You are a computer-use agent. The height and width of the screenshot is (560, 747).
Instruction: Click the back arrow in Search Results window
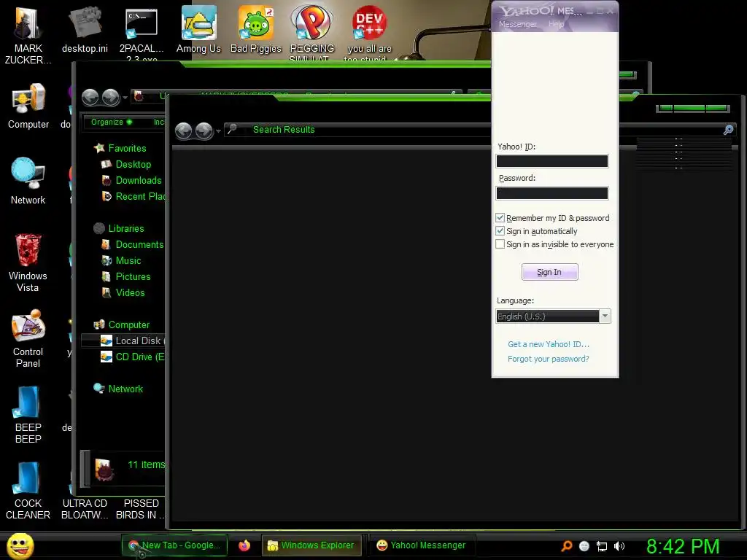(x=184, y=130)
